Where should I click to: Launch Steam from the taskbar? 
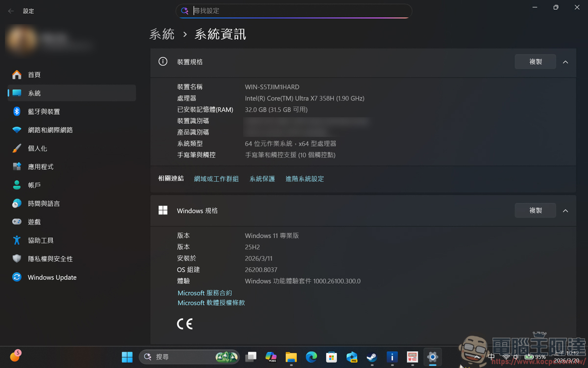point(372,357)
